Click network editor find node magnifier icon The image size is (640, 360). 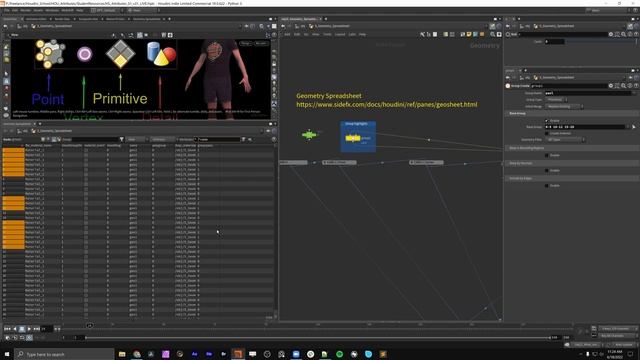pos(492,35)
